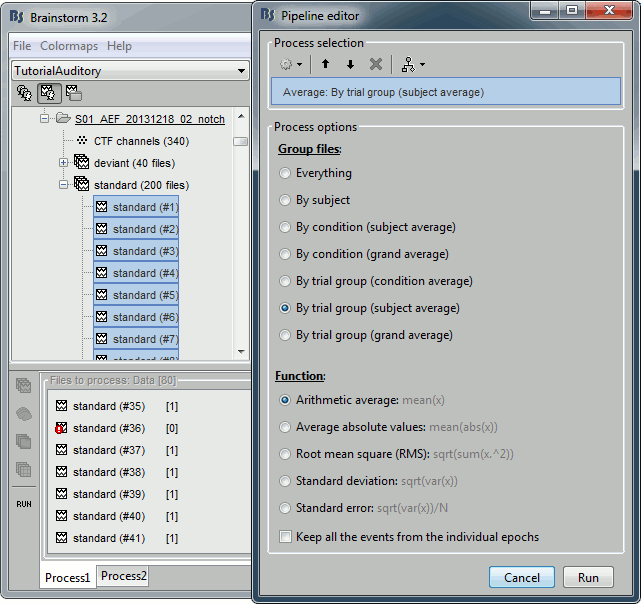Screen dimensions: 641x604
Task: Select the recordings data type icon
Action: [24, 386]
